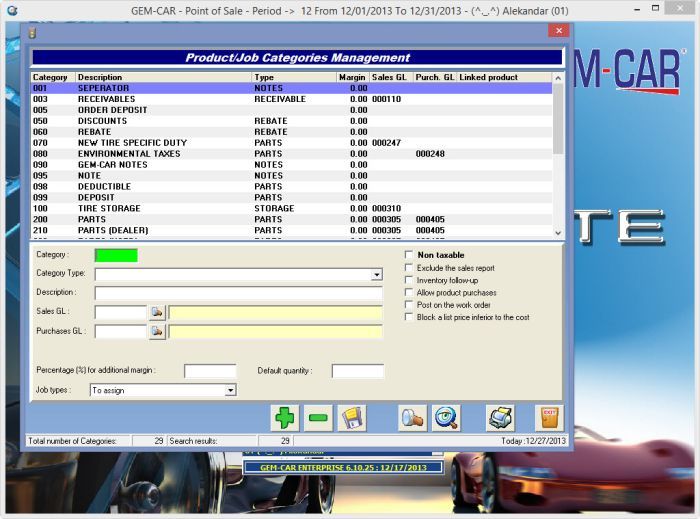Toggle Post on the work order checkbox
The height and width of the screenshot is (519, 700).
click(x=408, y=304)
